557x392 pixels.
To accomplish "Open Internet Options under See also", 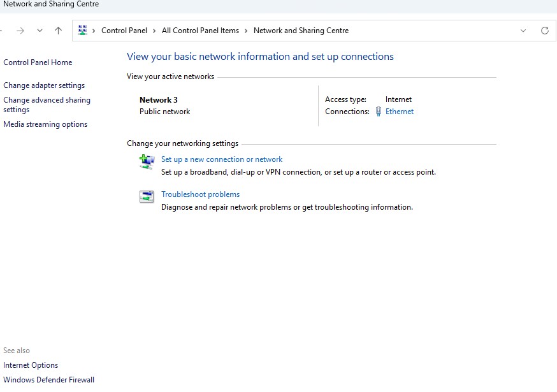I will pyautogui.click(x=31, y=365).
